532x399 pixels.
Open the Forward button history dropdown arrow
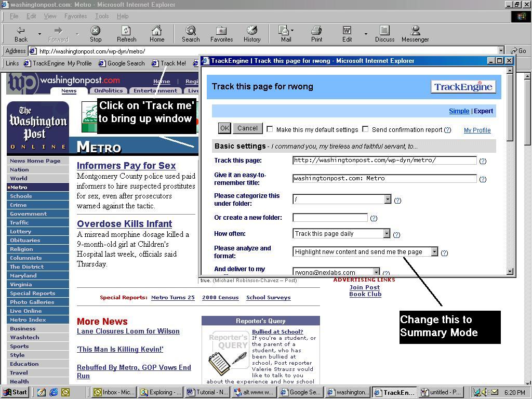pos(77,34)
